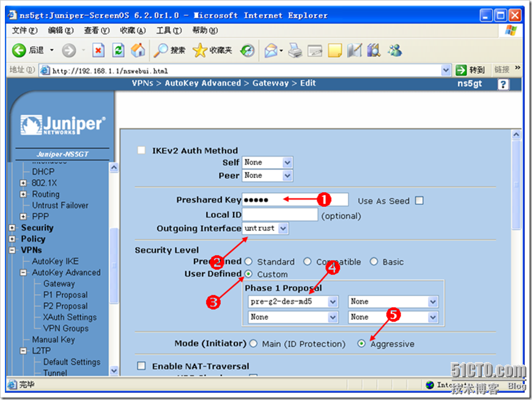This screenshot has height=400, width=532.
Task: Open the Tools (工具) menu
Action: (169, 31)
